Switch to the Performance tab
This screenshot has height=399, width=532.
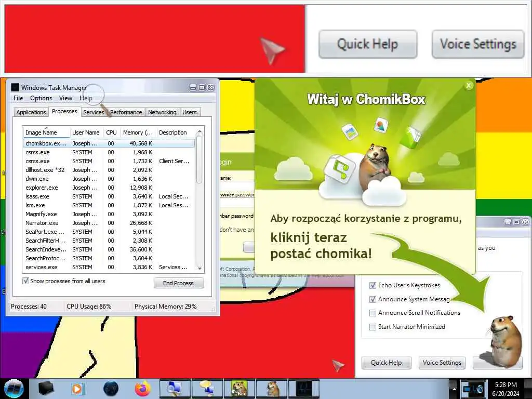tap(126, 112)
